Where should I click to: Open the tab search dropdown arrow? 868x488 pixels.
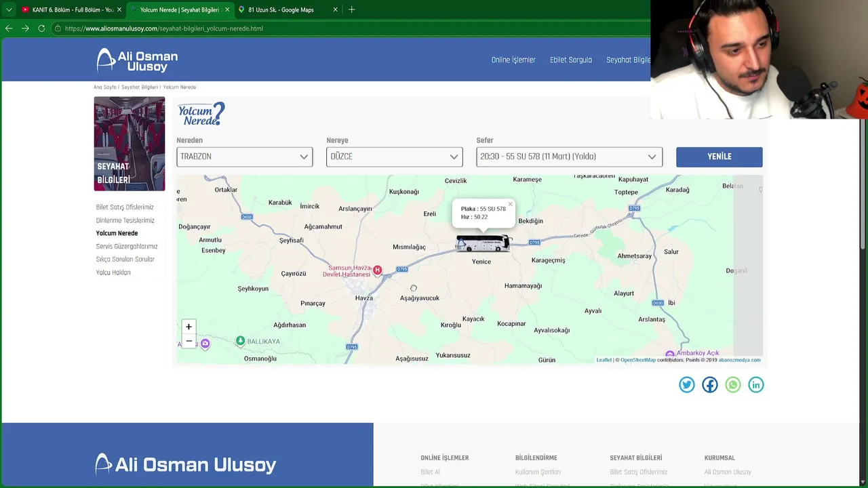(9, 9)
